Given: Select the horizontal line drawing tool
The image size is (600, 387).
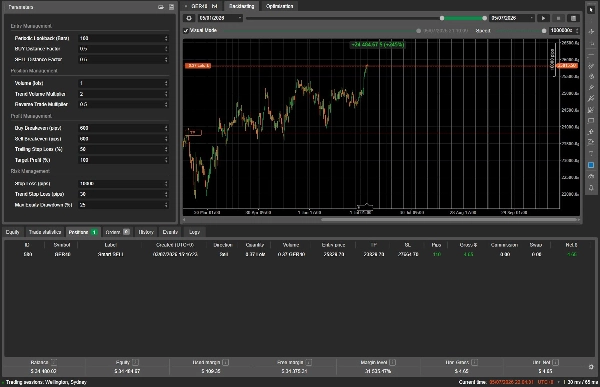Looking at the screenshot, I should (591, 55).
